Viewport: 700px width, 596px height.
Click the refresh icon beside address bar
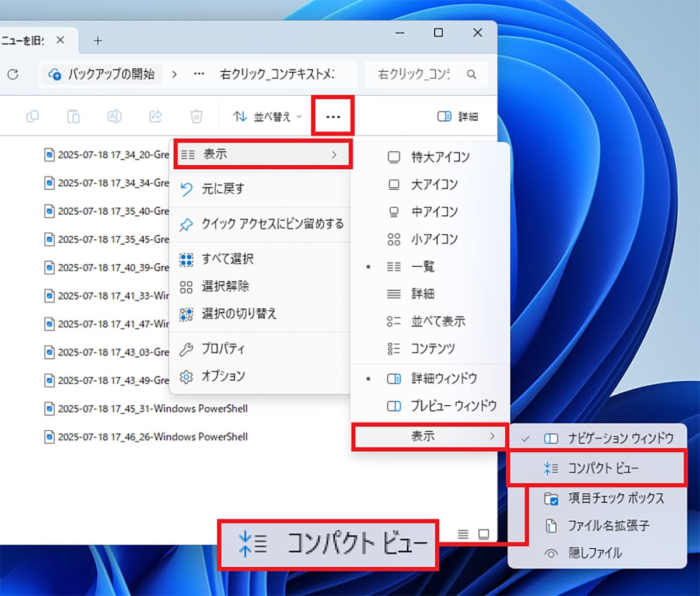[x=13, y=74]
